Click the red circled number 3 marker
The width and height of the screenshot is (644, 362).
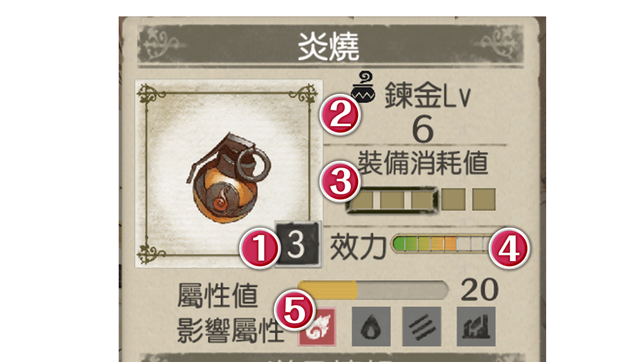tap(340, 182)
